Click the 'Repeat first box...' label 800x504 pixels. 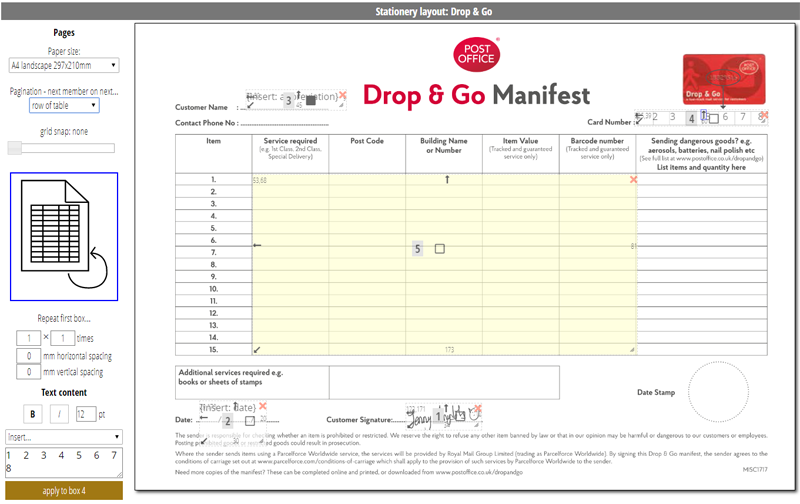click(x=64, y=318)
